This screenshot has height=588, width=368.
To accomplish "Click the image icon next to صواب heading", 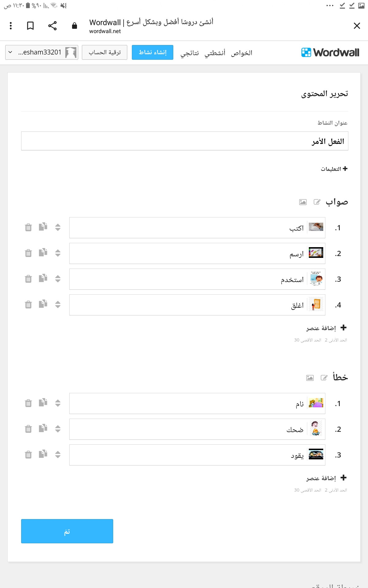I will pyautogui.click(x=303, y=202).
